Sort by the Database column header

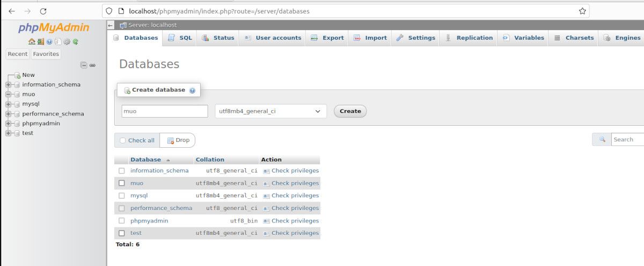145,160
